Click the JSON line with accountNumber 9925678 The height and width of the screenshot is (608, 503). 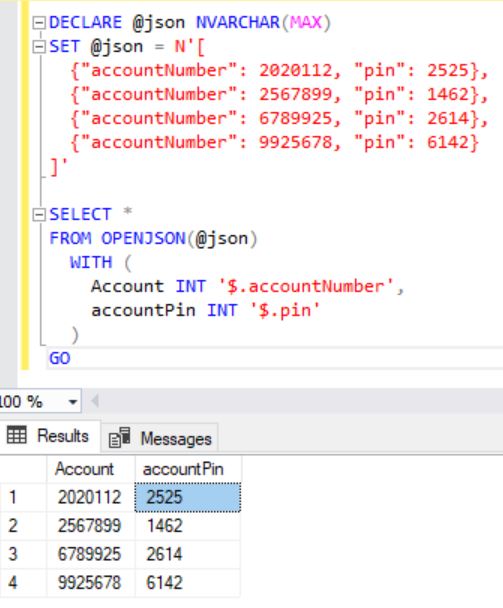coord(275,143)
